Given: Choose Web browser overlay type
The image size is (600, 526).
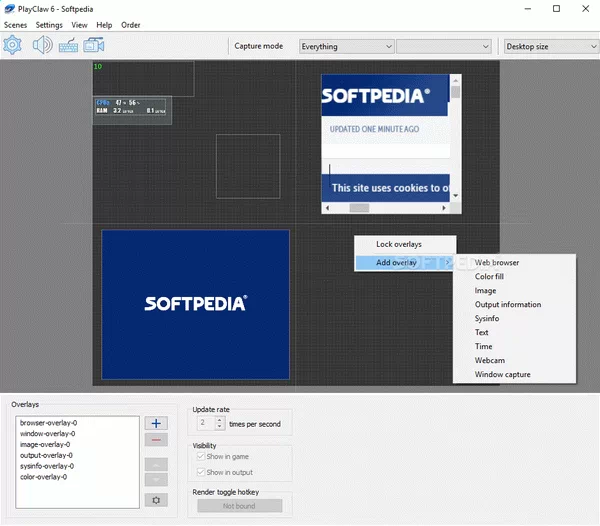Looking at the screenshot, I should point(514,263).
